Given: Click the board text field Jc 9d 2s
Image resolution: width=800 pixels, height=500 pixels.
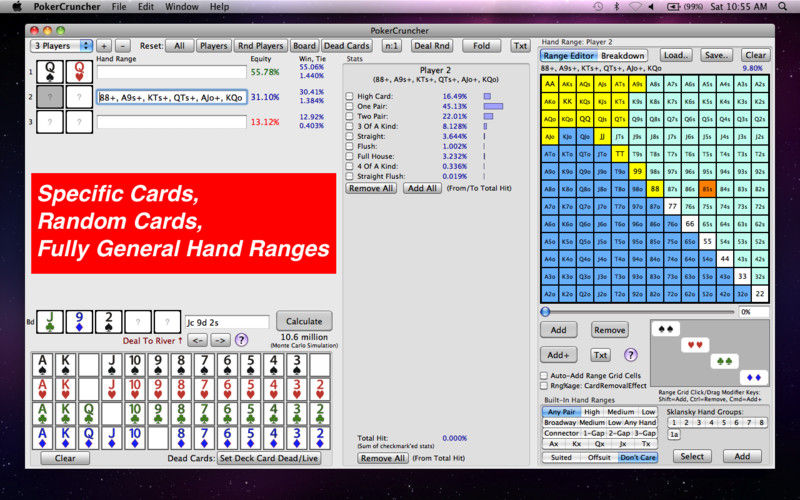Looking at the screenshot, I should (x=227, y=322).
